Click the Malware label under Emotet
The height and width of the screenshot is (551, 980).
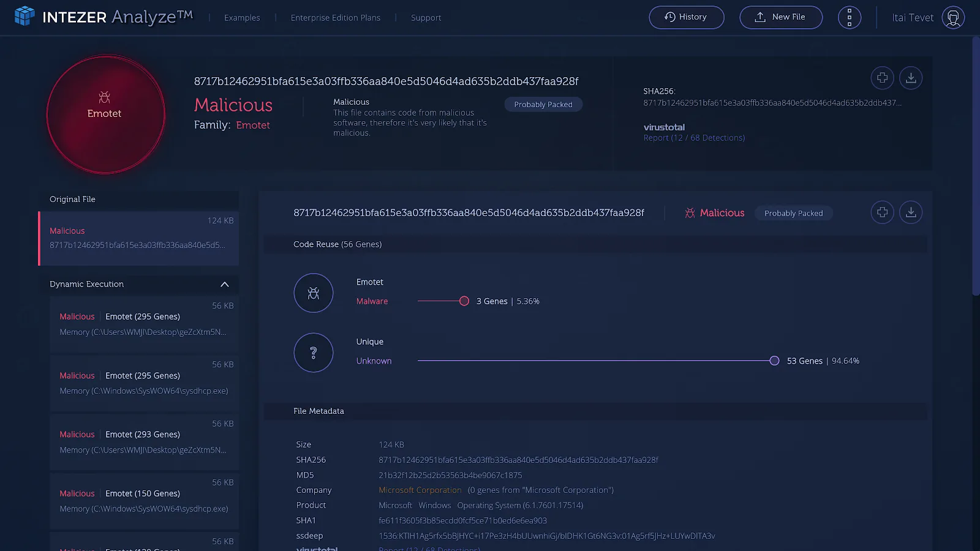pyautogui.click(x=372, y=301)
